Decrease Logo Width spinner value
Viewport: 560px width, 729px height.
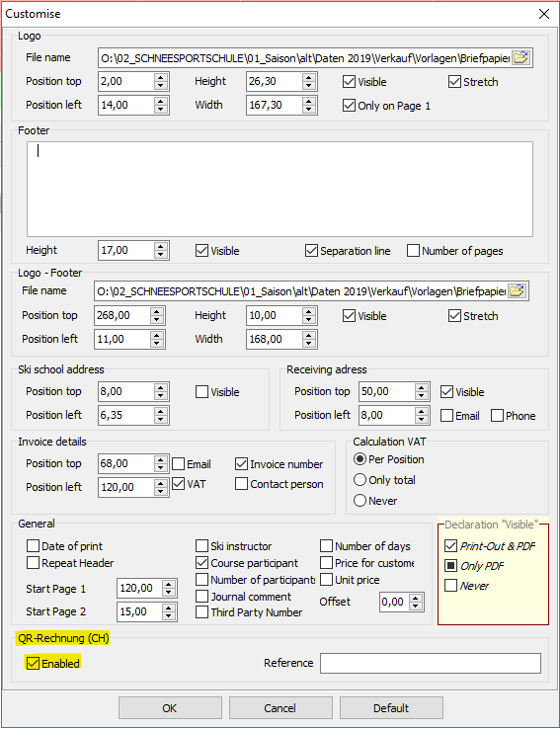[309, 110]
